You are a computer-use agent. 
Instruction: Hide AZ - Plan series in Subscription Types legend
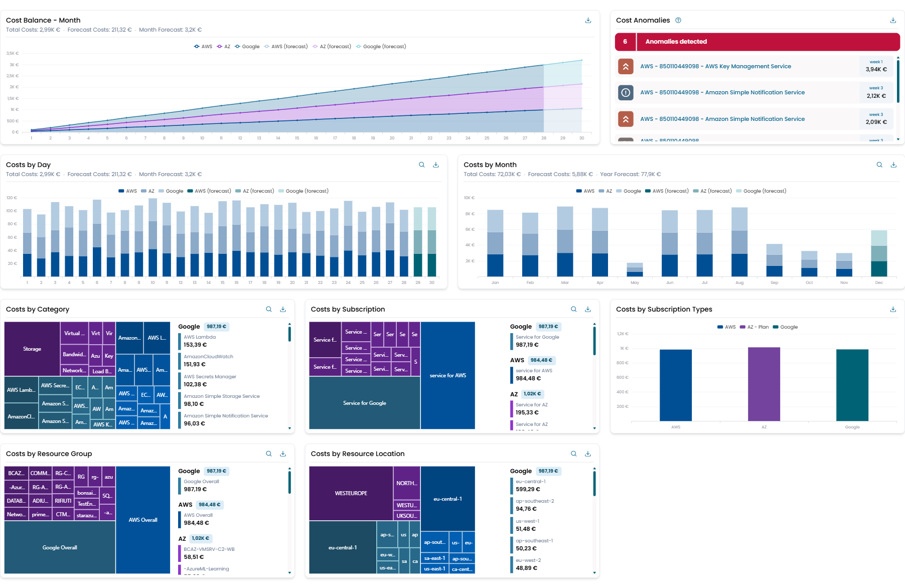coord(754,327)
